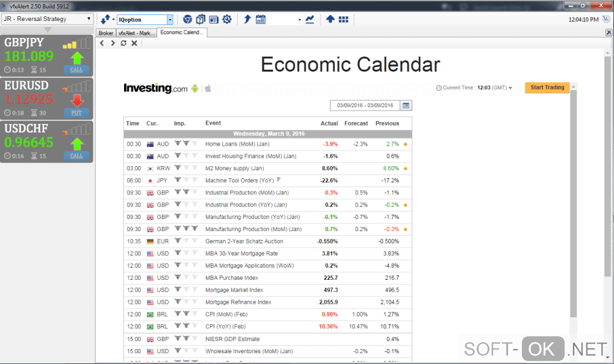Image resolution: width=614 pixels, height=364 pixels.
Task: Go back with the browser back arrow
Action: tap(102, 43)
